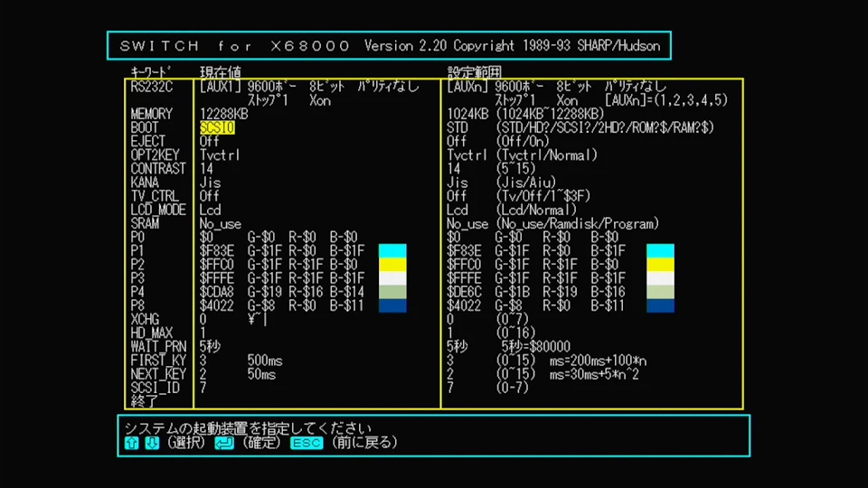Click the current yellow P2 color swatch
The image size is (868, 488).
click(x=392, y=265)
